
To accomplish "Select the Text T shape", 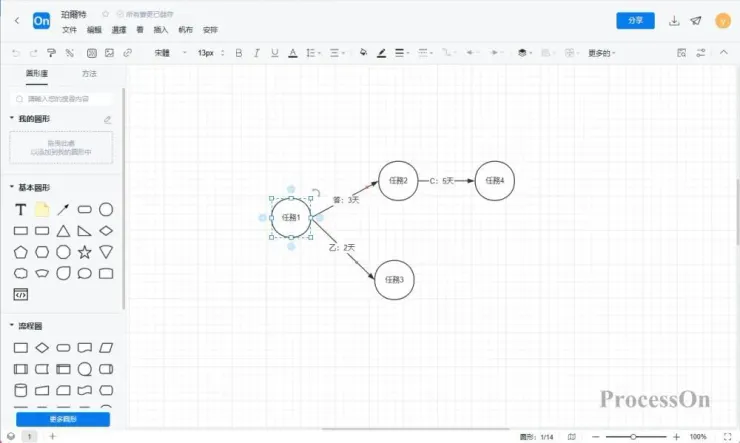I will pos(20,209).
